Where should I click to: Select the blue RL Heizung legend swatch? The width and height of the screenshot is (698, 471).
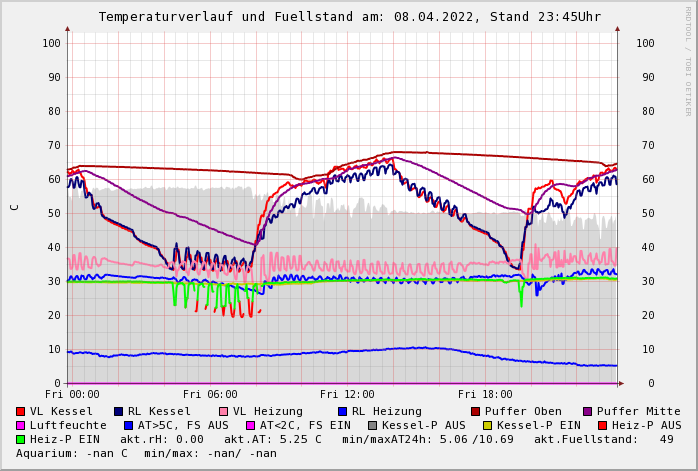point(343,411)
